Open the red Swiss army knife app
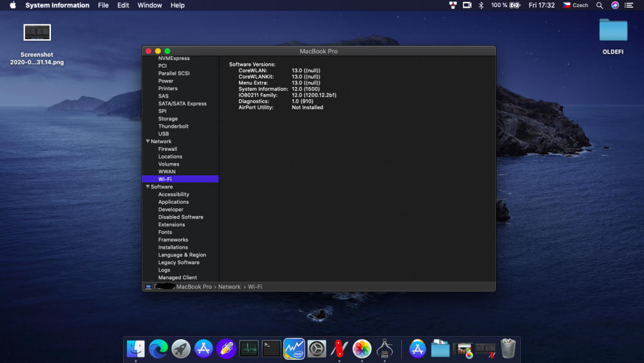644x363 pixels. point(339,349)
